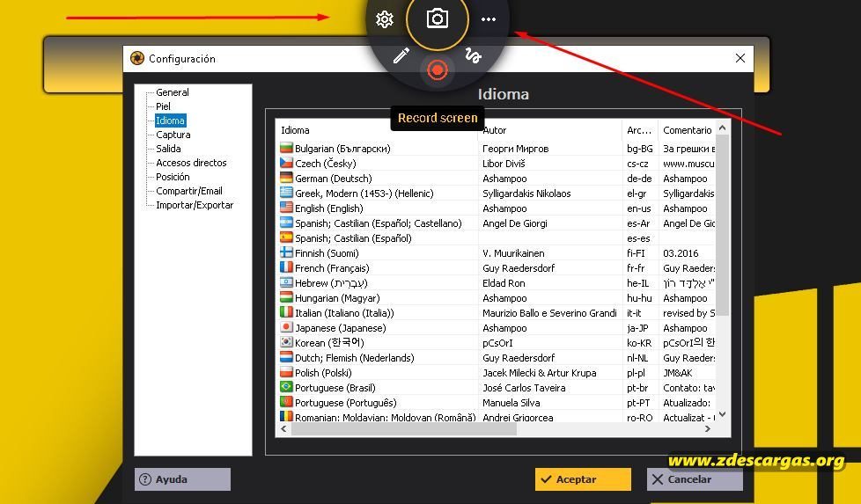Image resolution: width=861 pixels, height=504 pixels.
Task: Select Bulgarian (Български) language
Action: coord(497,149)
